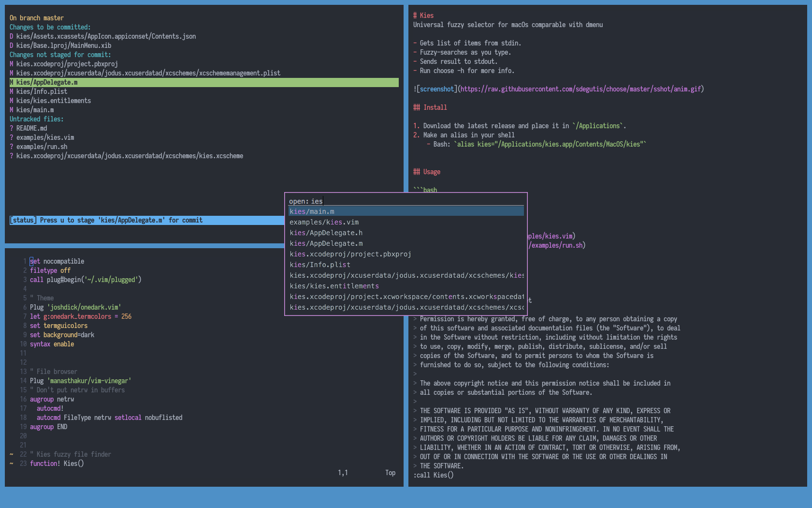The image size is (812, 508).
Task: Click the 'open: ies' search input field
Action: pos(406,201)
